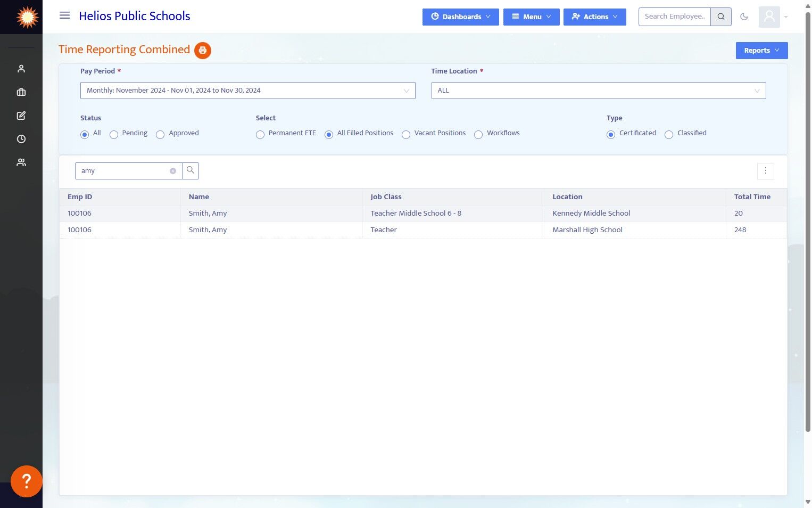Image resolution: width=812 pixels, height=508 pixels.
Task: Expand the user account caret
Action: [x=786, y=17]
